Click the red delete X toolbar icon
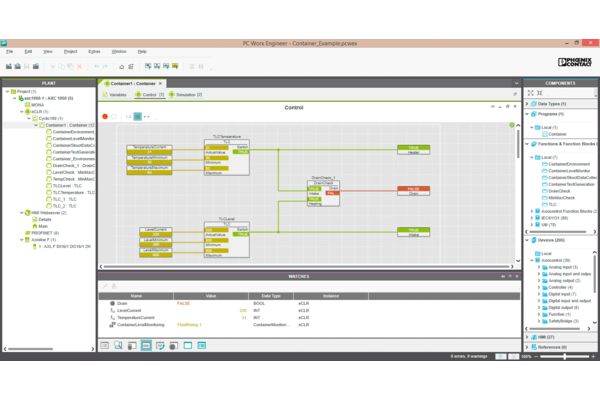This screenshot has height=400, width=600. pyautogui.click(x=80, y=67)
